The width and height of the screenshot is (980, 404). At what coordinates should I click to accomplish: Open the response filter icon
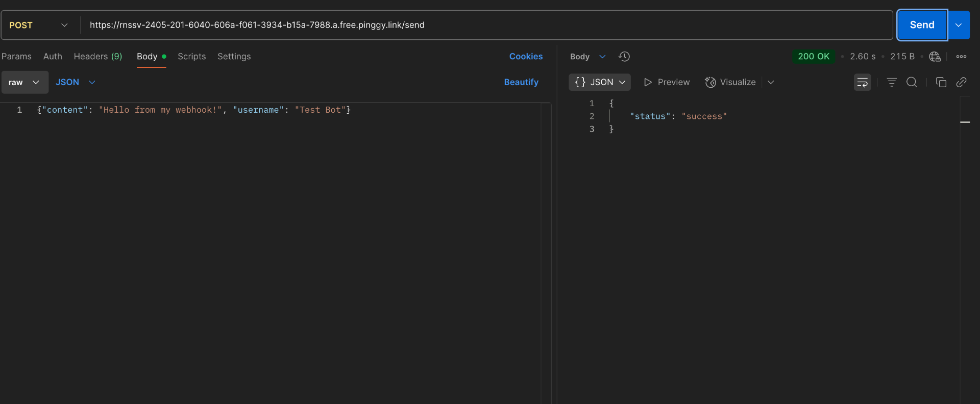pyautogui.click(x=892, y=82)
